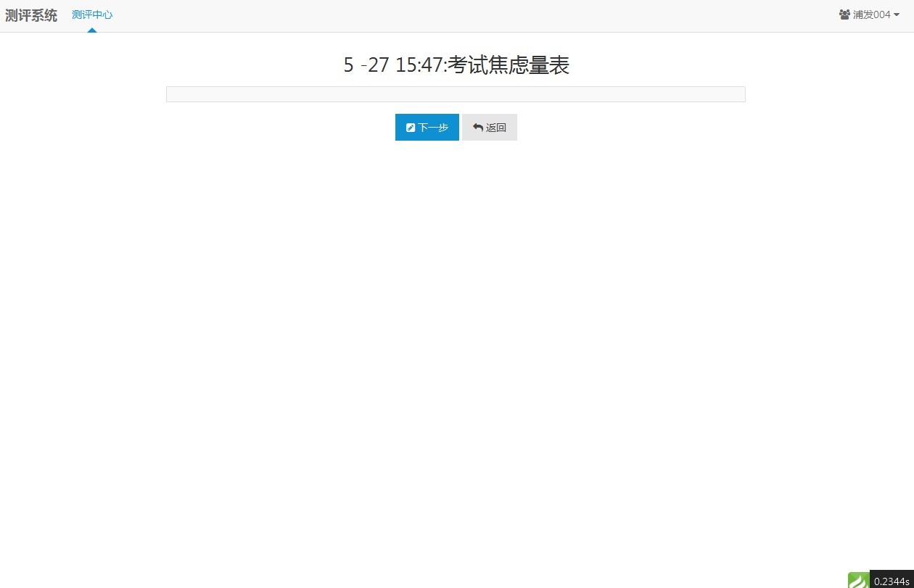Click the 测评系统 brand title link
The width and height of the screenshot is (914, 588).
[x=31, y=15]
